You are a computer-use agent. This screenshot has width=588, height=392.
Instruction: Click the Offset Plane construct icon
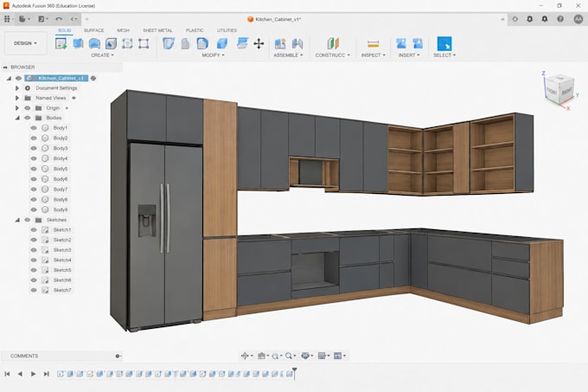333,43
